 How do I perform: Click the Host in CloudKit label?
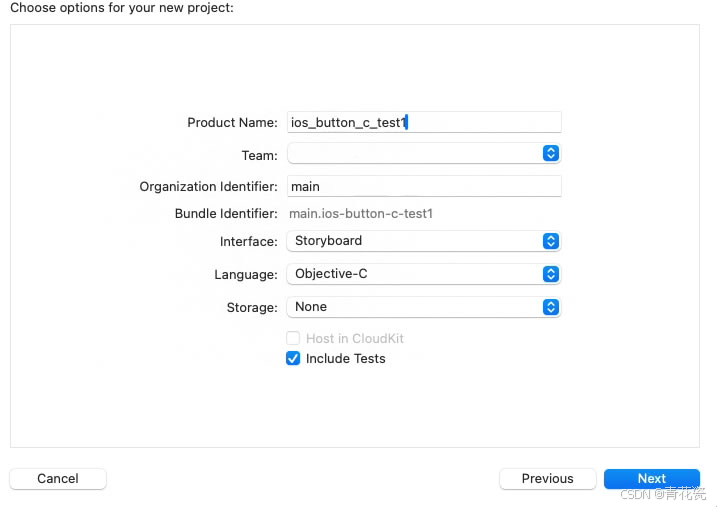(355, 338)
